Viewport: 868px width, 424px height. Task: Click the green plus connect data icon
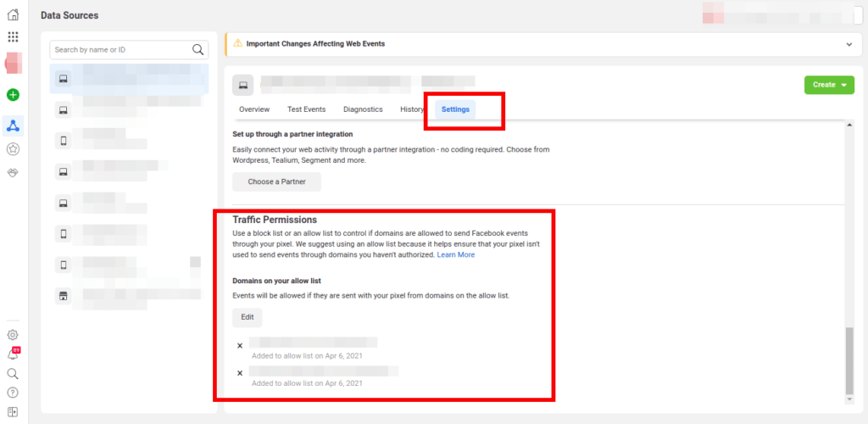coord(13,95)
